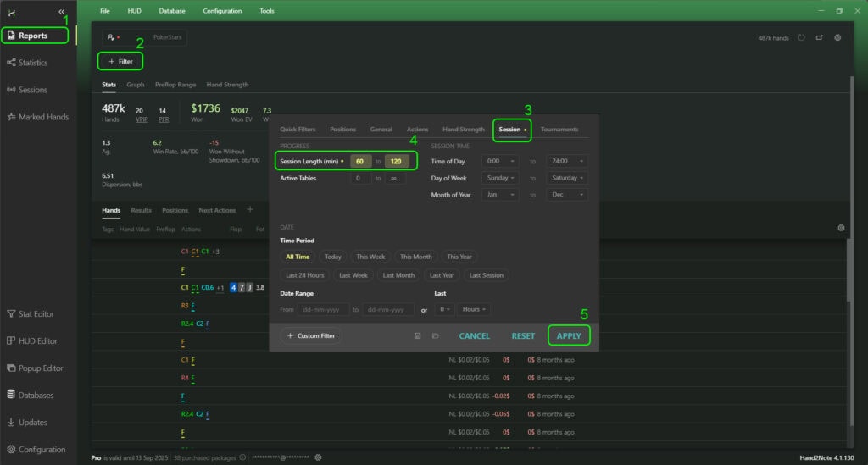Collapse the sidebar with the double-chevron icon

[x=61, y=12]
